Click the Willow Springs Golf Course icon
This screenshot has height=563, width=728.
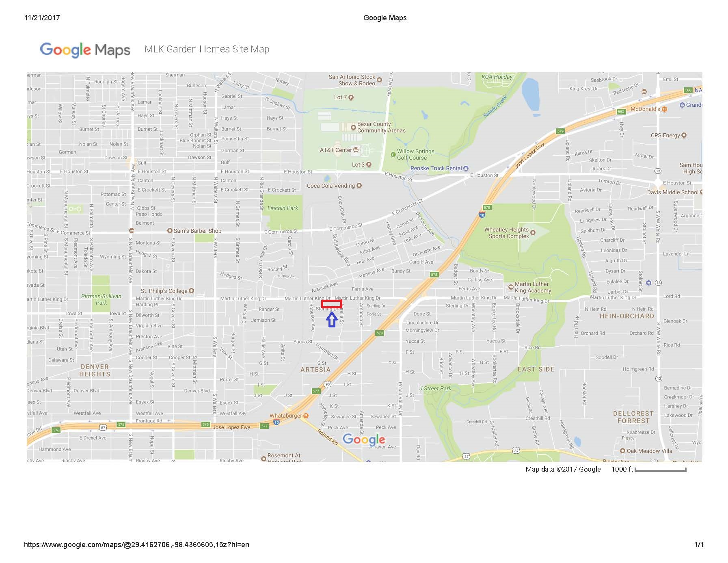tap(393, 154)
